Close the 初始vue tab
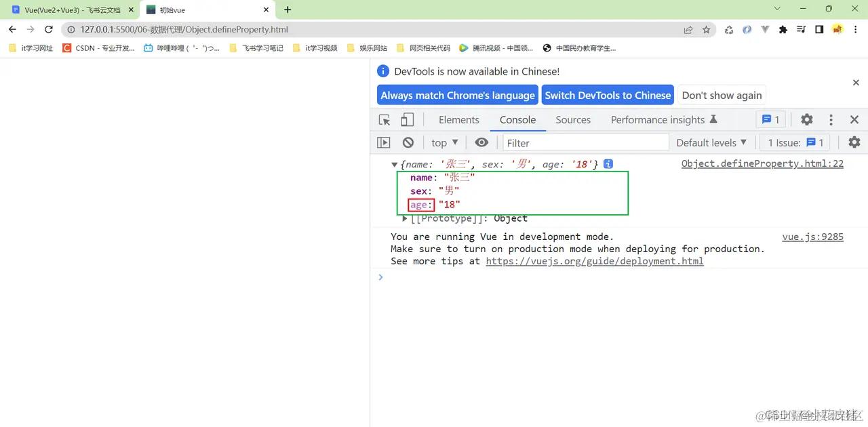The width and height of the screenshot is (868, 427). point(267,10)
